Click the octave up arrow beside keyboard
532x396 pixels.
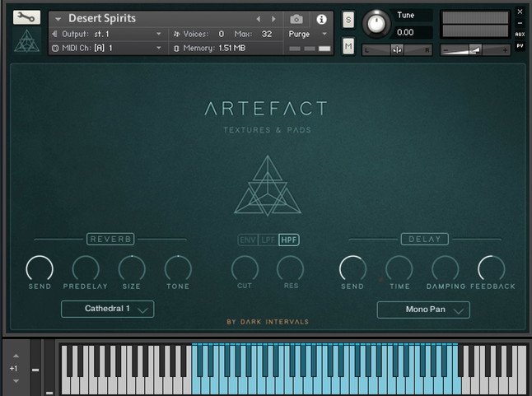[14, 356]
